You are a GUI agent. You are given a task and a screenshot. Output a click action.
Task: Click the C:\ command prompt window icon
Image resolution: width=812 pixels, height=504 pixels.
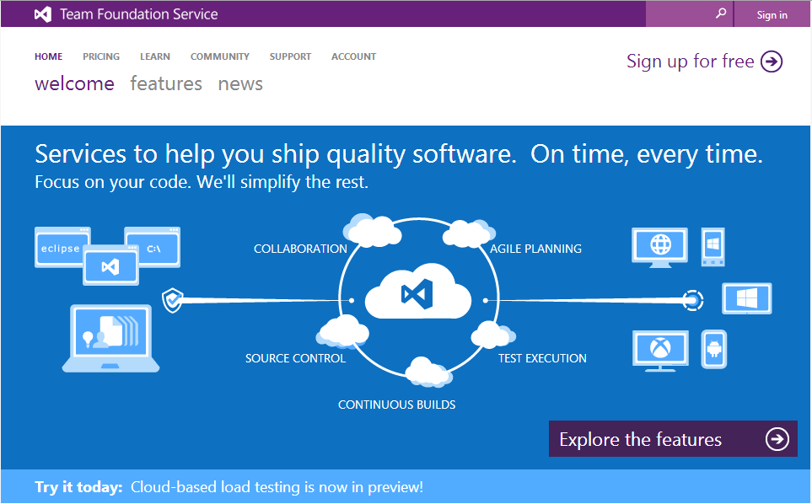click(153, 245)
